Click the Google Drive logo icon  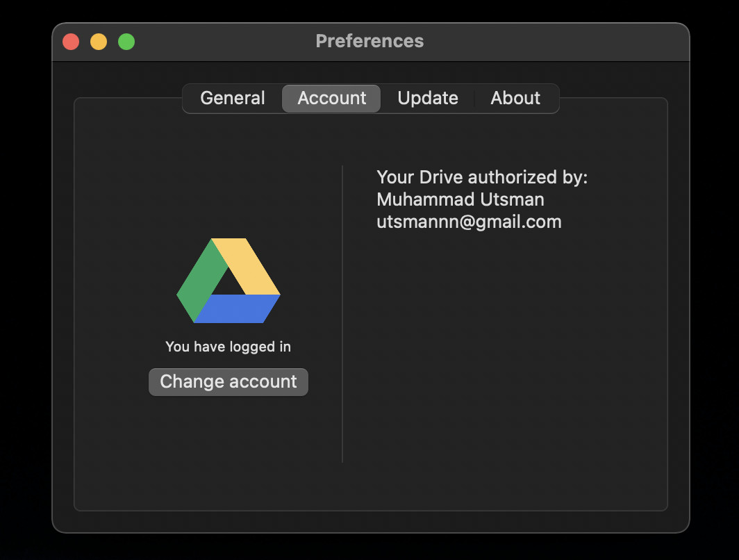pyautogui.click(x=229, y=281)
